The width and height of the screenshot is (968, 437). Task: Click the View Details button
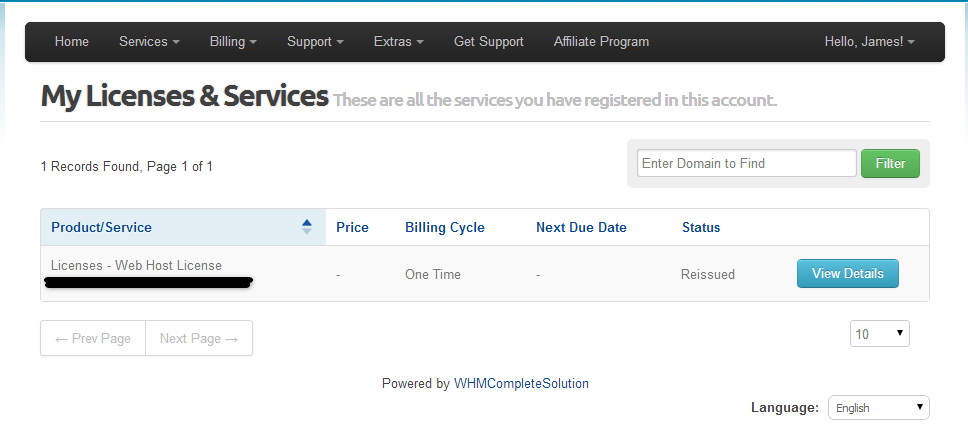click(848, 273)
